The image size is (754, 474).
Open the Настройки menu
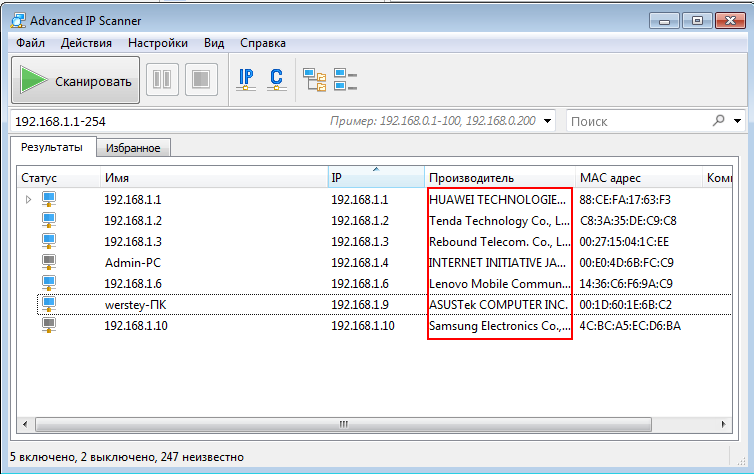tap(158, 43)
